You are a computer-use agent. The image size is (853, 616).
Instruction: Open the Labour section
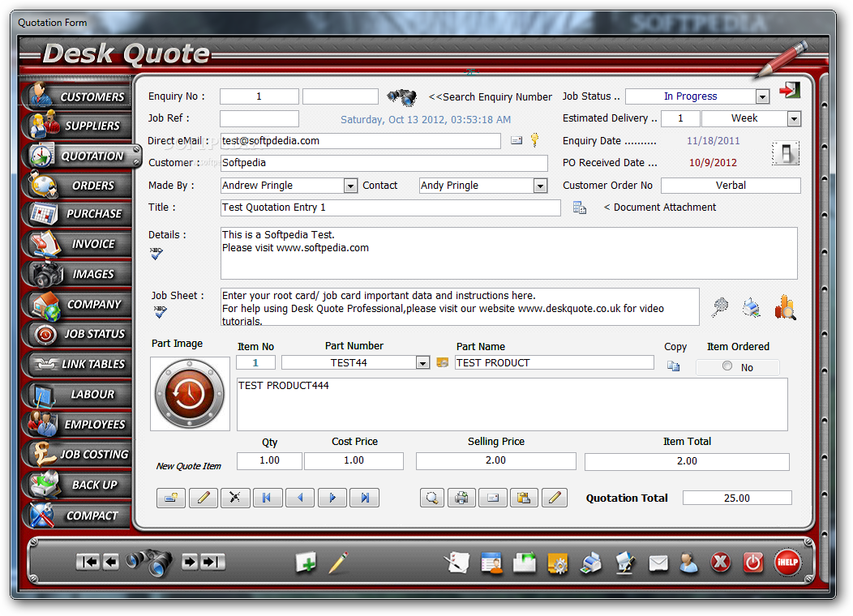77,394
